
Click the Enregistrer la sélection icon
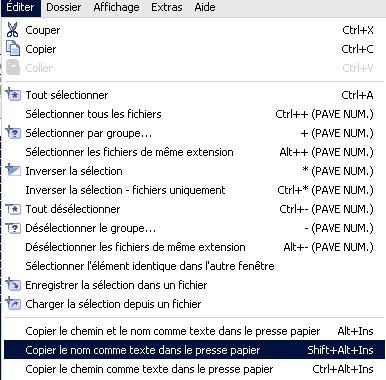(13, 284)
